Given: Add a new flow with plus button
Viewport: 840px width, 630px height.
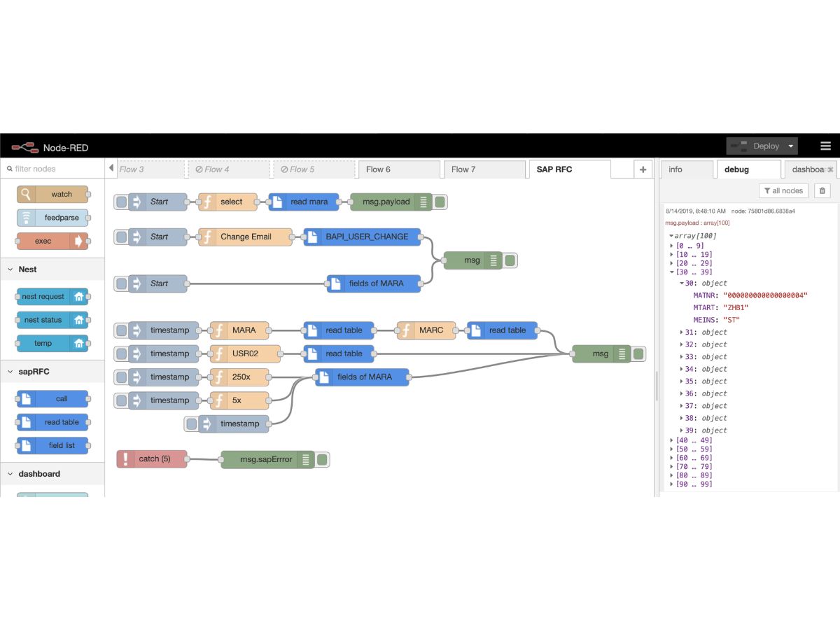Looking at the screenshot, I should click(643, 169).
